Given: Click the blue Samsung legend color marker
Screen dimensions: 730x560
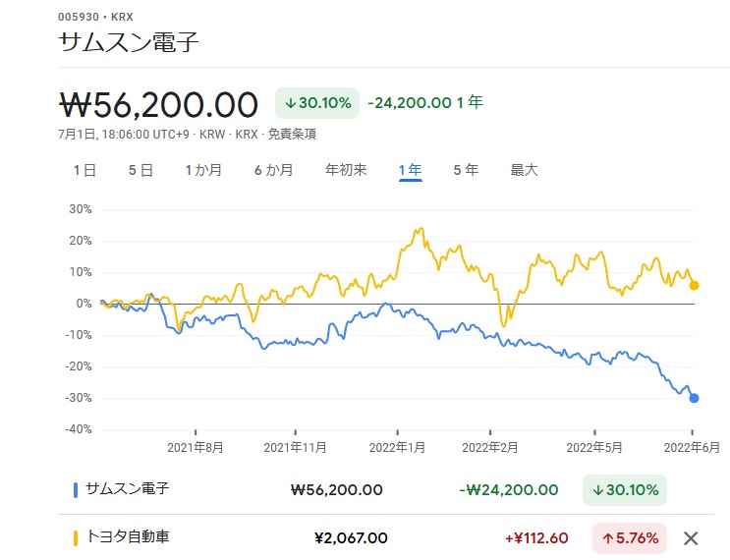Looking at the screenshot, I should (x=76, y=489).
